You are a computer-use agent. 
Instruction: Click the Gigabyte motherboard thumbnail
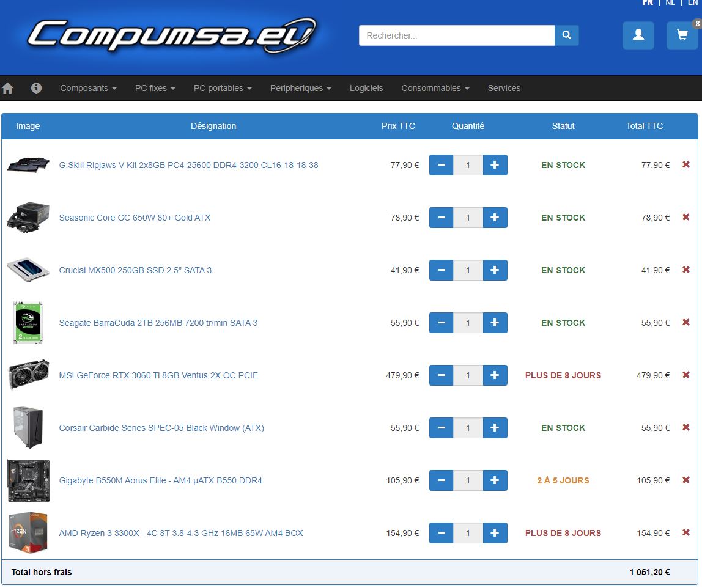tap(28, 480)
